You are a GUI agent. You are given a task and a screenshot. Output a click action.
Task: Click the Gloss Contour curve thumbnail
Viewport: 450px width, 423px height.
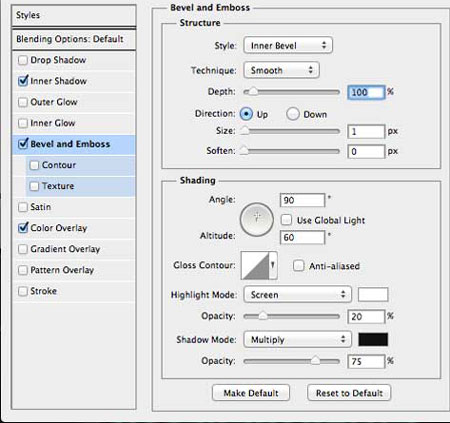[255, 265]
